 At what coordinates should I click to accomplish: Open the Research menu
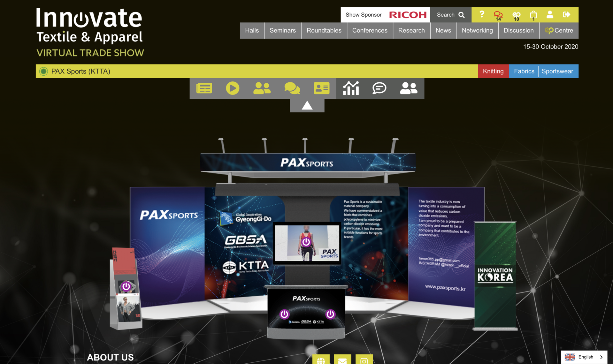pyautogui.click(x=411, y=31)
